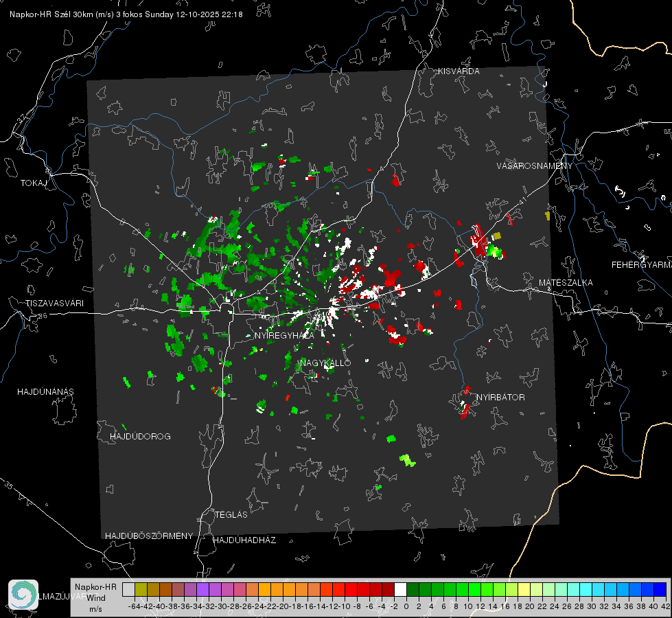Pick the purple swatch at -34 m/s

coord(202,589)
